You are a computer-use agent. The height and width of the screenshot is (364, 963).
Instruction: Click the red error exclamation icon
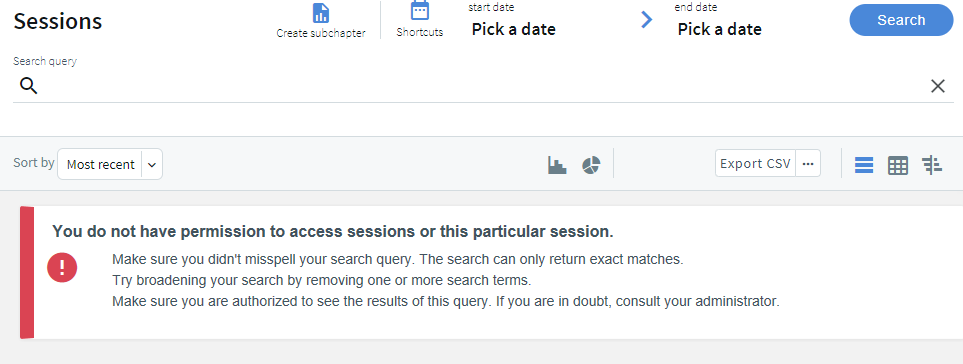(62, 268)
